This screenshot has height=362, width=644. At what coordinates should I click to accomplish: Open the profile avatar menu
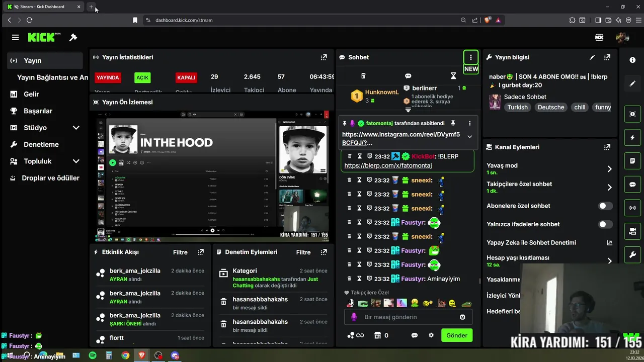pyautogui.click(x=622, y=37)
